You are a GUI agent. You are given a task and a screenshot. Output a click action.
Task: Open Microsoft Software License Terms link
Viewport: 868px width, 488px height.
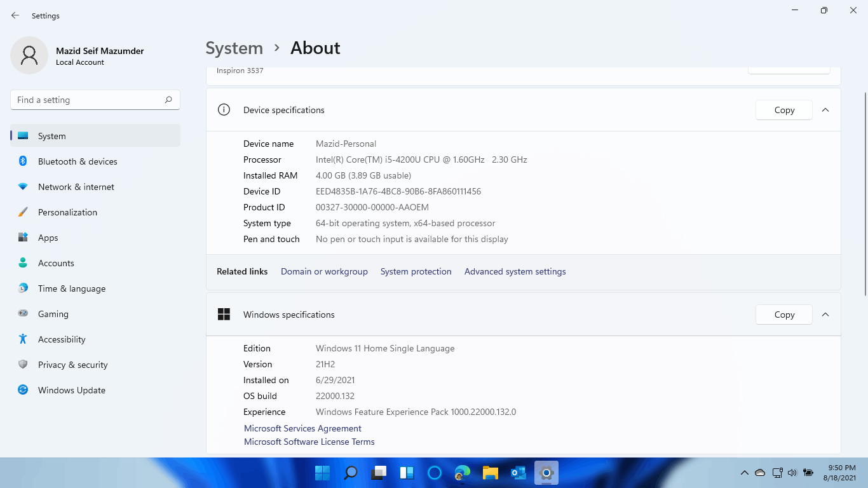click(309, 442)
